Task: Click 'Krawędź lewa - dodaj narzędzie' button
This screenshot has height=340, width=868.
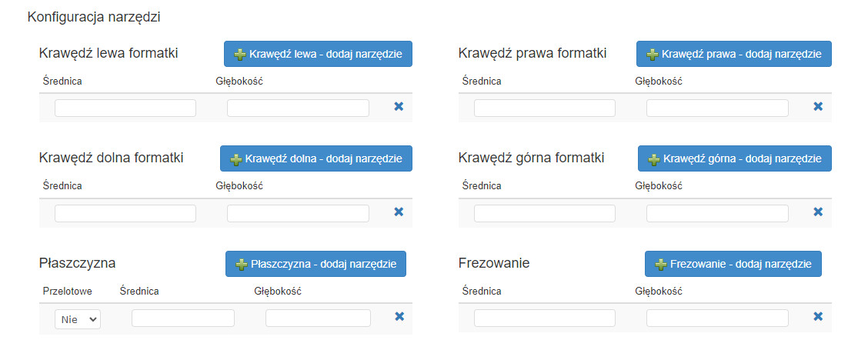Action: click(318, 54)
